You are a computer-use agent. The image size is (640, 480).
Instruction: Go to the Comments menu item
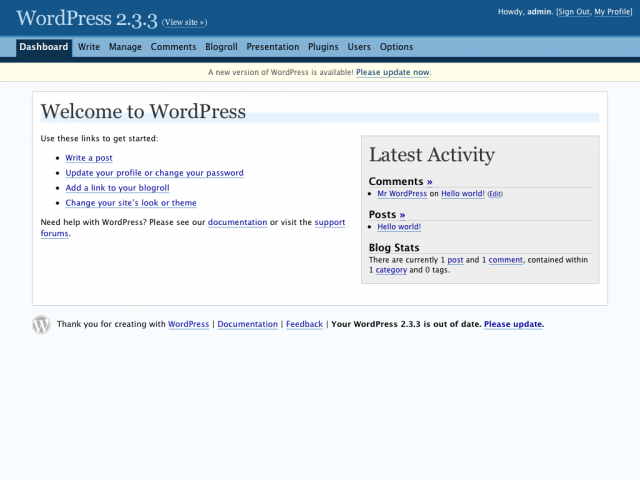pyautogui.click(x=173, y=47)
